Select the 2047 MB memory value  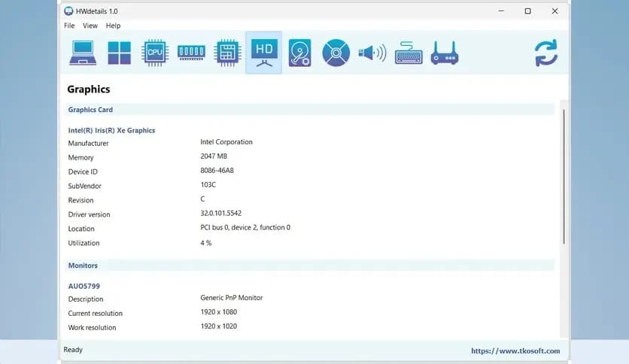point(214,156)
